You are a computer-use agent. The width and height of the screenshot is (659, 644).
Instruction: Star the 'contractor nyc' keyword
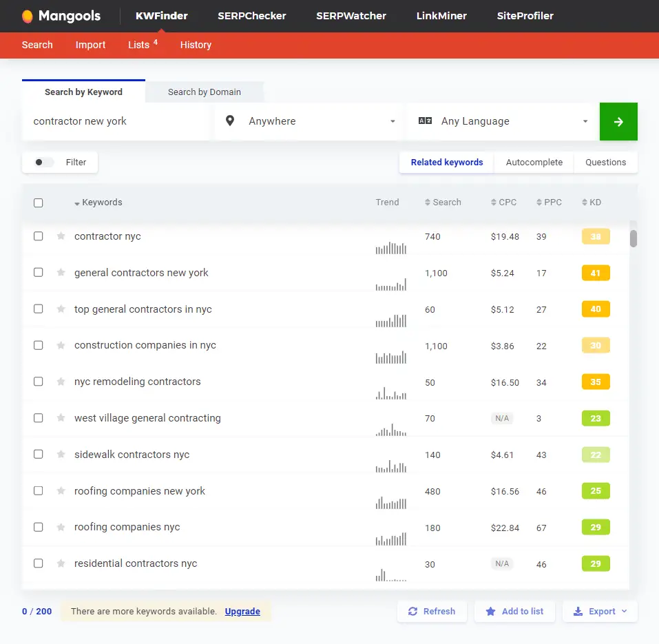pos(61,236)
